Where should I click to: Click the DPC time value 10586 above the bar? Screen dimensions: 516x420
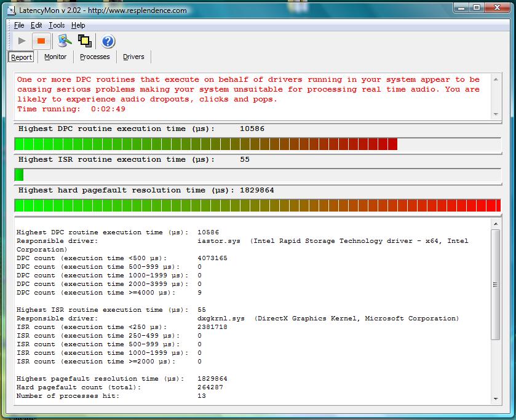coord(252,129)
